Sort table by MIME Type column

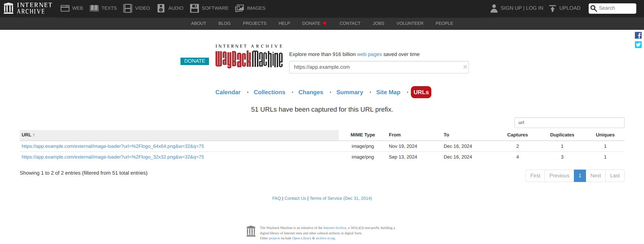pos(363,135)
